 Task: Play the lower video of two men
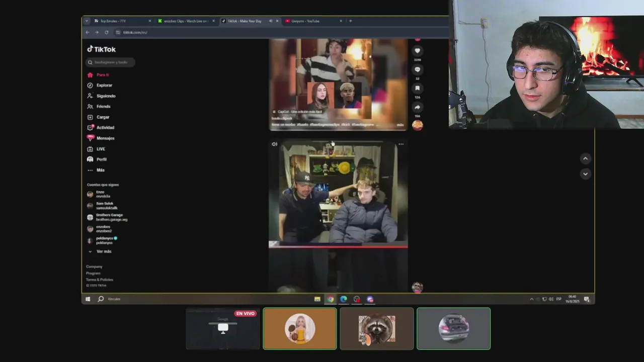pos(338,194)
